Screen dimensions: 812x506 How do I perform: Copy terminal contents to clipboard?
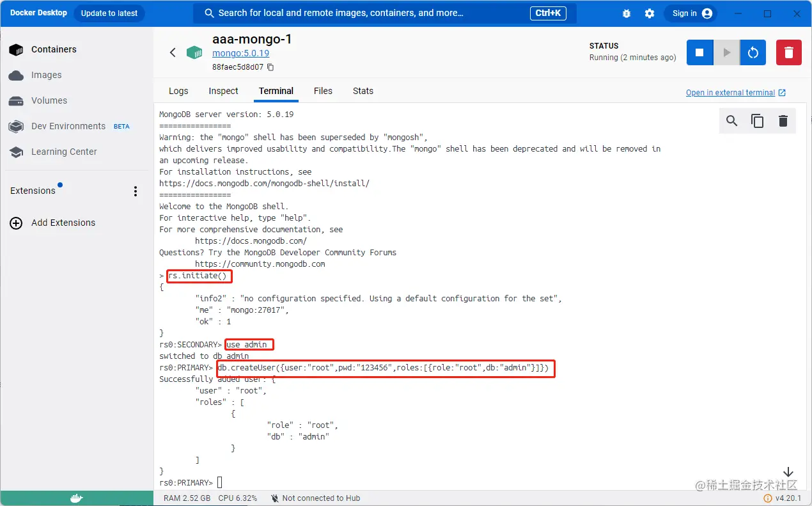point(758,120)
